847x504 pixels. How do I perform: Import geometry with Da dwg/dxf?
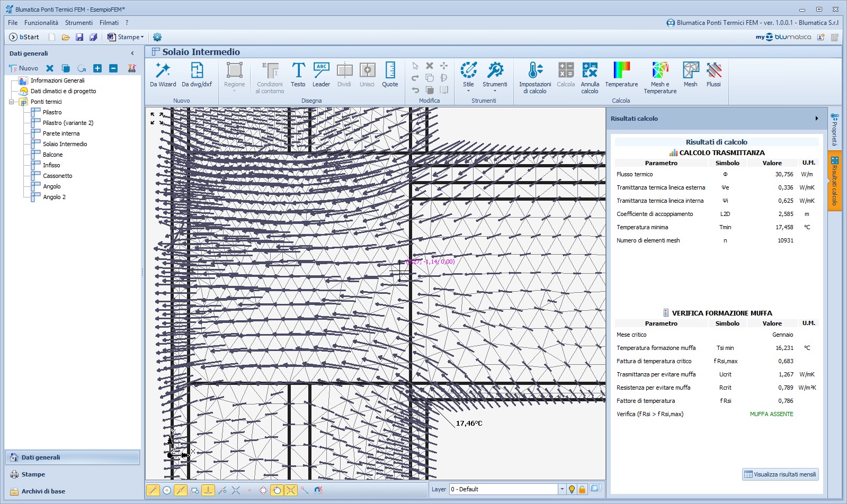tap(197, 75)
